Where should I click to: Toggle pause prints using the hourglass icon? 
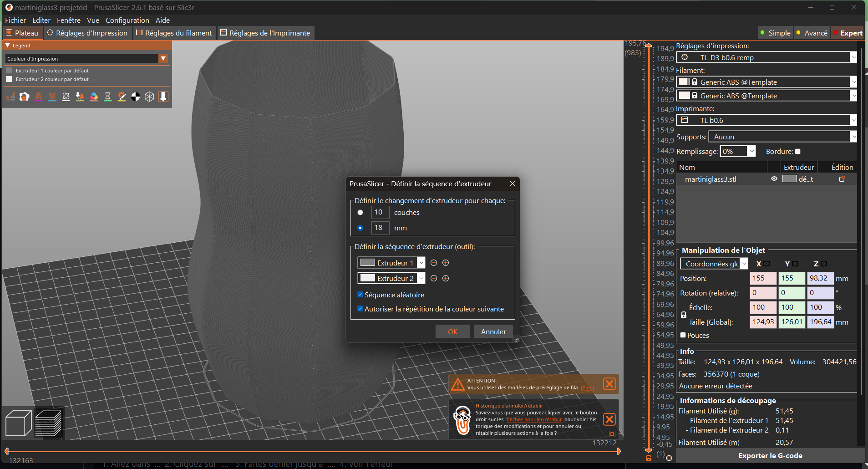pos(108,97)
